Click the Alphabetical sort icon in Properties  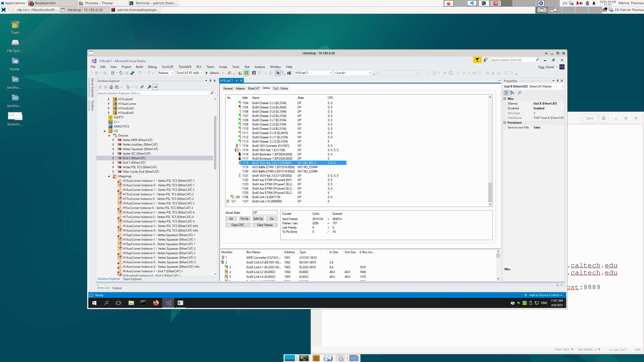tap(512, 93)
